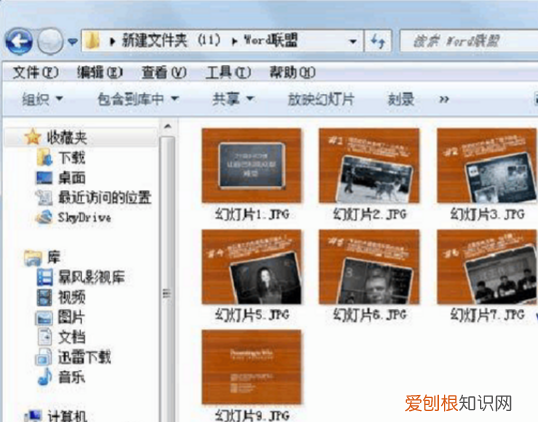Open the 帮助(H) menu
Image resolution: width=538 pixels, height=422 pixels.
(292, 72)
